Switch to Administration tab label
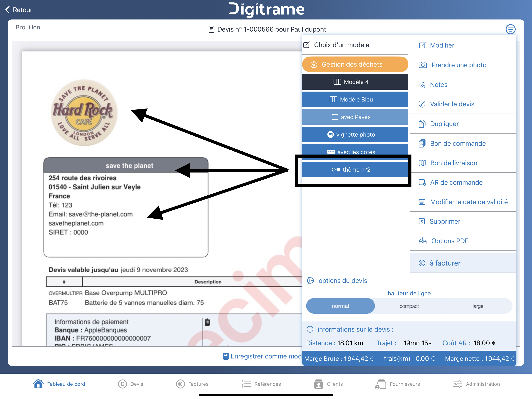This screenshot has width=532, height=399. (483, 384)
